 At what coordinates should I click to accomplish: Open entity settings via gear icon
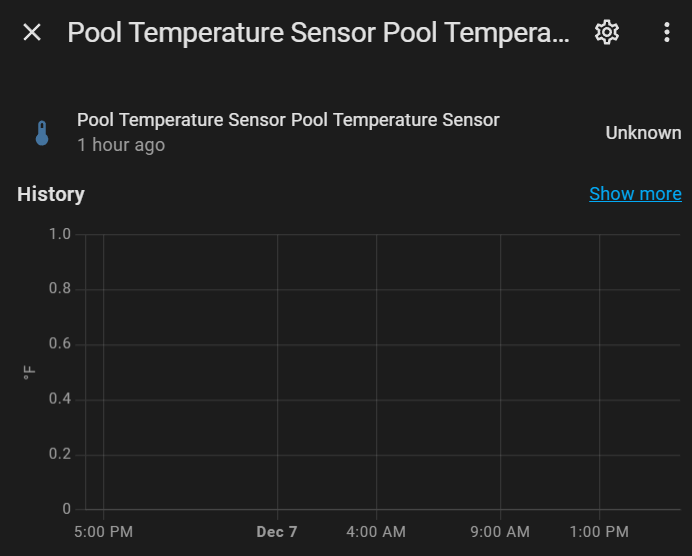[x=607, y=32]
